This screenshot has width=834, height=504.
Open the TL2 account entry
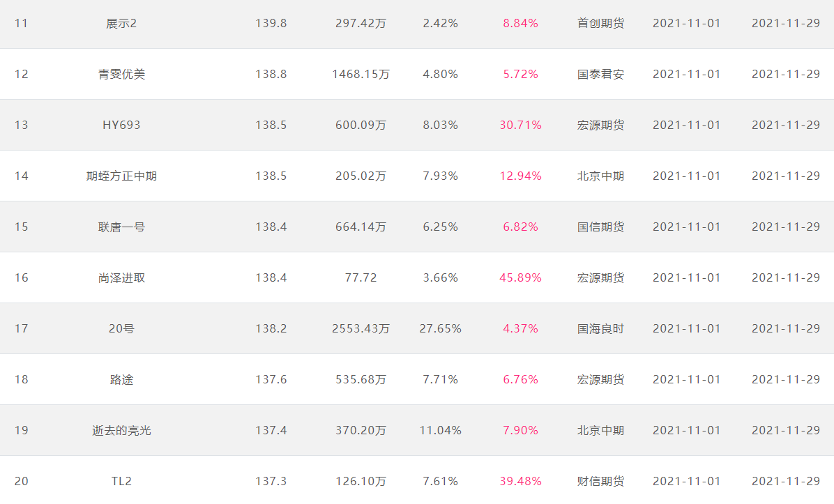[121, 481]
